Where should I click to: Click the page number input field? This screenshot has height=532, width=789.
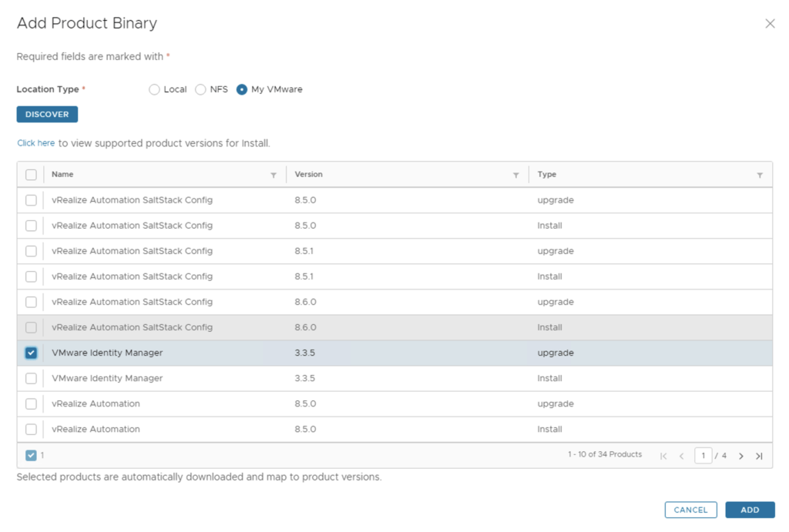click(x=702, y=456)
